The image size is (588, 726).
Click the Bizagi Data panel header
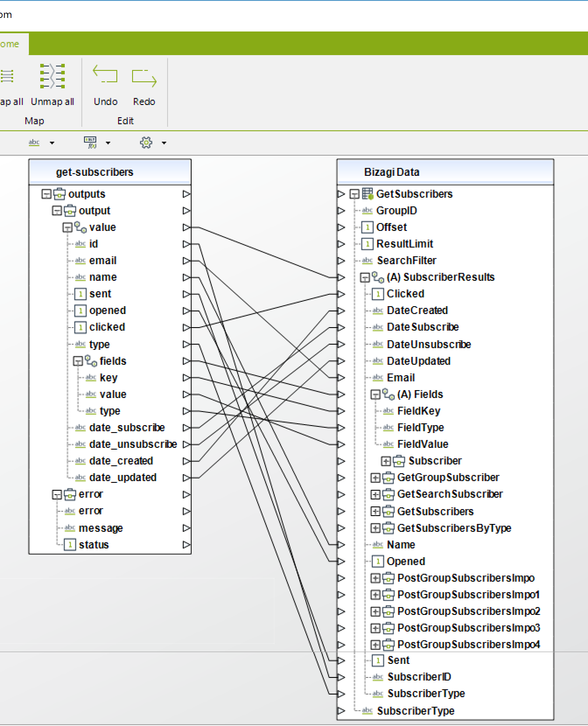[x=445, y=172]
